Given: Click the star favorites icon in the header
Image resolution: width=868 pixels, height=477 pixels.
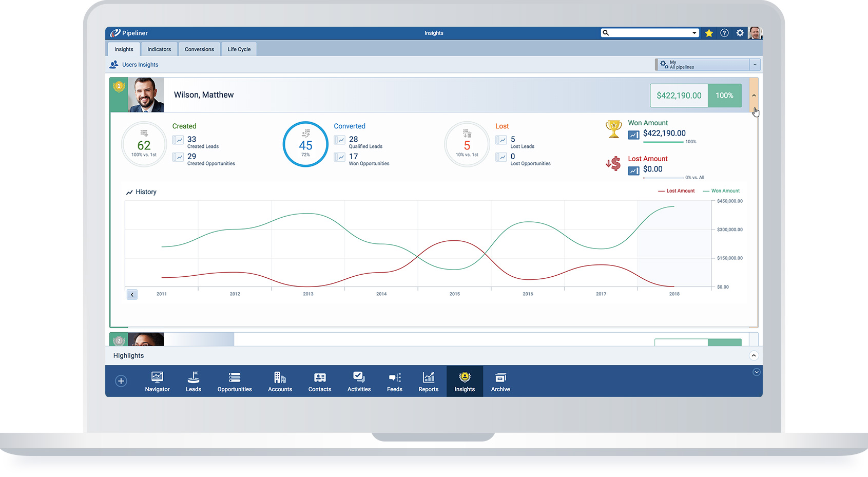Looking at the screenshot, I should 709,32.
